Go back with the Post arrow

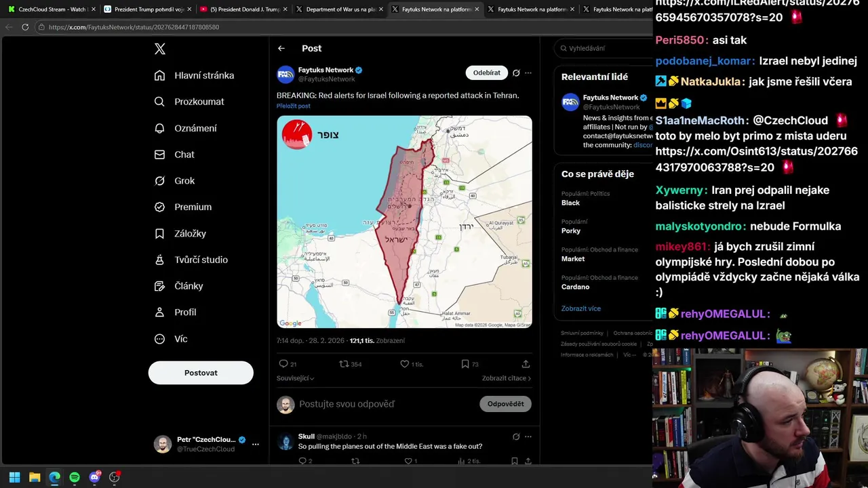coord(281,48)
